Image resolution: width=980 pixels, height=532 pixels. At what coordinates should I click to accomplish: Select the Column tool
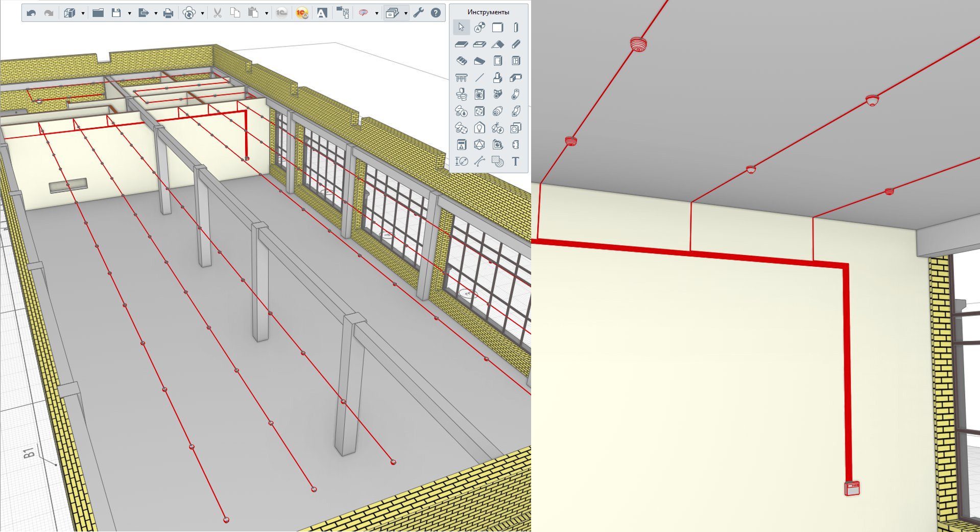tap(516, 28)
